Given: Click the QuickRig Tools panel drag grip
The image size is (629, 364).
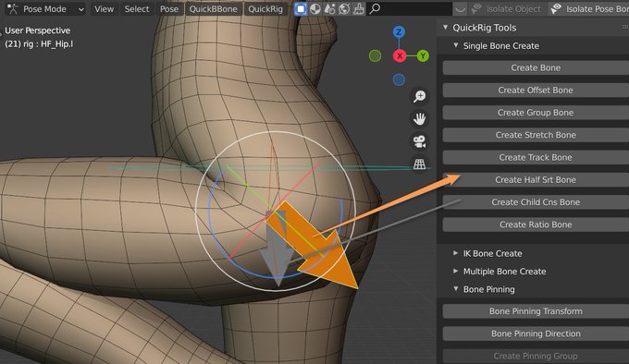Looking at the screenshot, I should [625, 27].
